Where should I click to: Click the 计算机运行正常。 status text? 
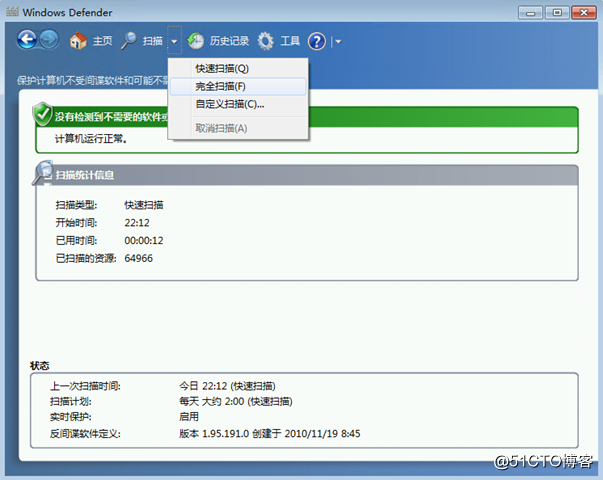coord(91,138)
